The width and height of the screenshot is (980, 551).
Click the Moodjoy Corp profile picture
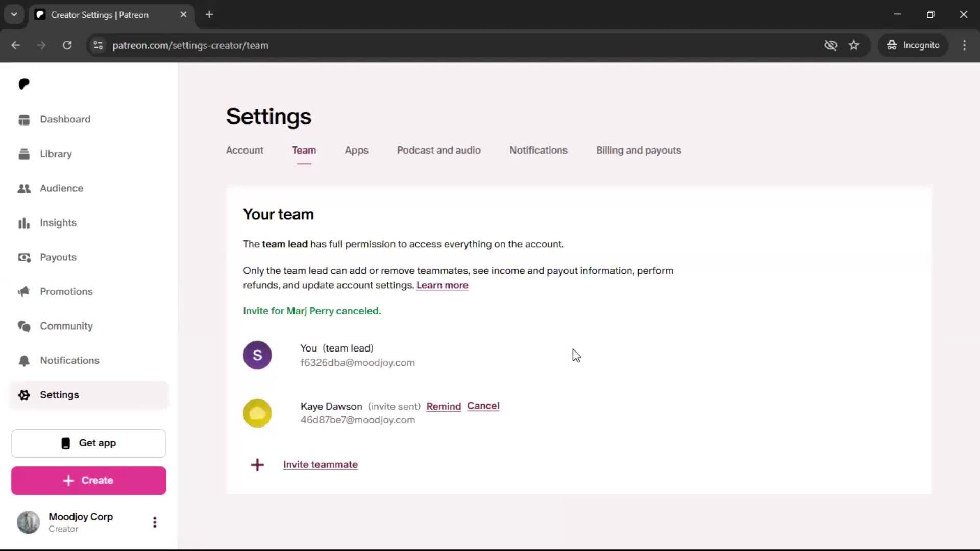pos(29,522)
